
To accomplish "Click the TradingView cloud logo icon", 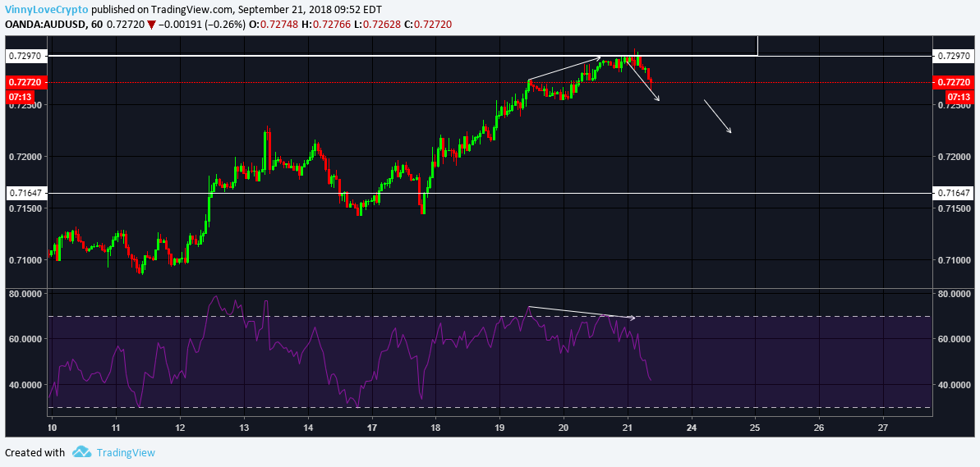I will point(82,452).
